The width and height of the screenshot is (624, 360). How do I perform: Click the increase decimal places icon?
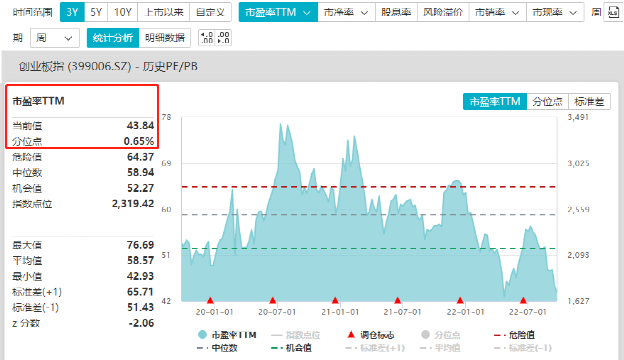pyautogui.click(x=207, y=38)
